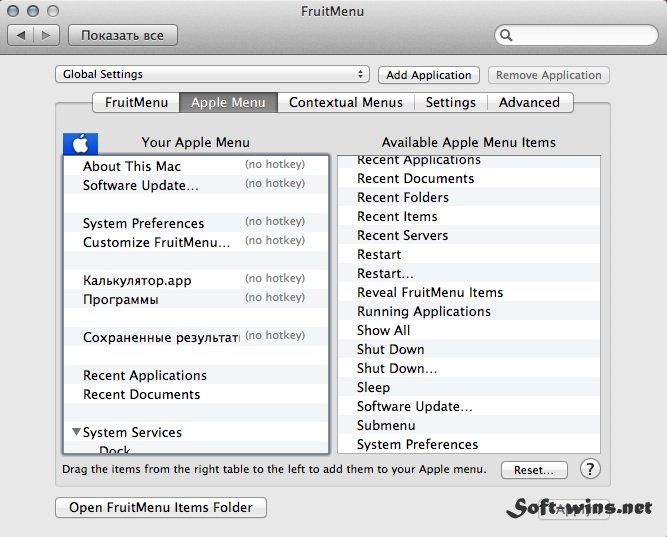Select Sleep in available items
The width and height of the screenshot is (667, 537).
(469, 387)
